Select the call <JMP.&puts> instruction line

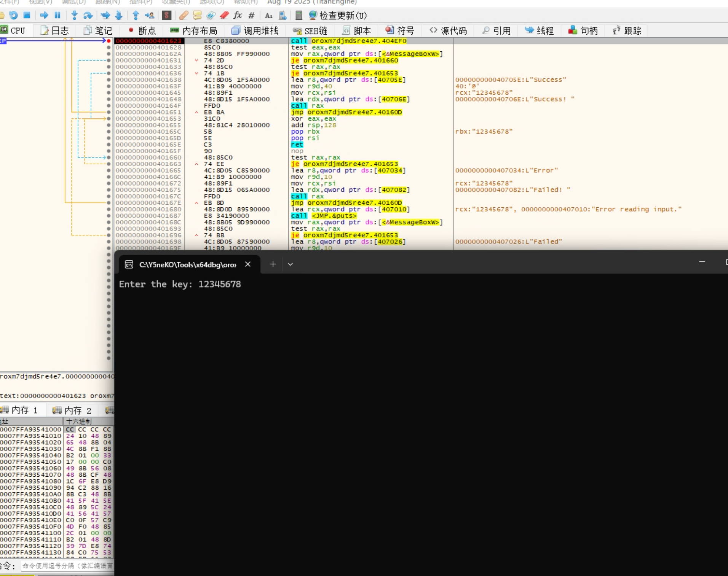tap(324, 216)
